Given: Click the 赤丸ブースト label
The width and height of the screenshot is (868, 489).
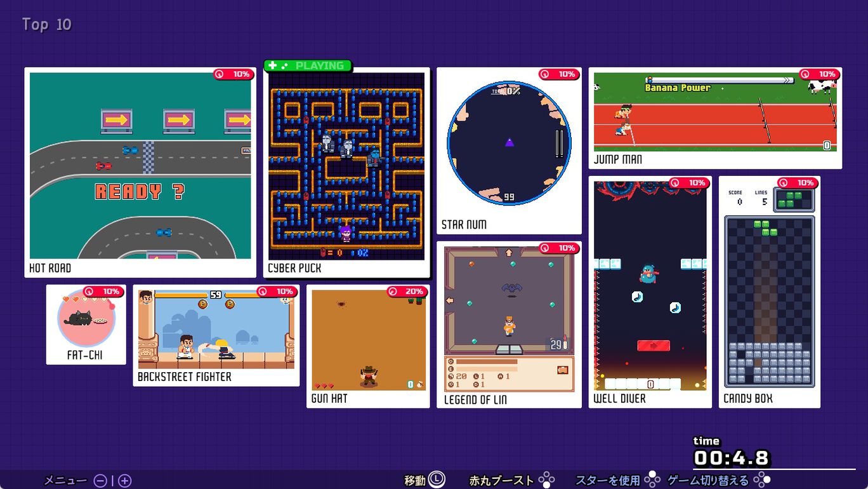Looking at the screenshot, I should point(501,481).
